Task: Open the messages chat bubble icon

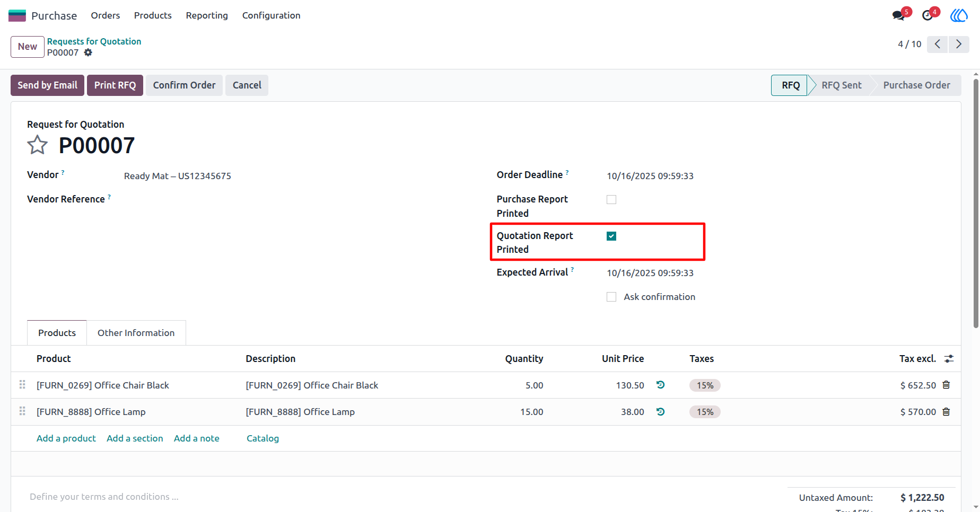Action: (898, 15)
